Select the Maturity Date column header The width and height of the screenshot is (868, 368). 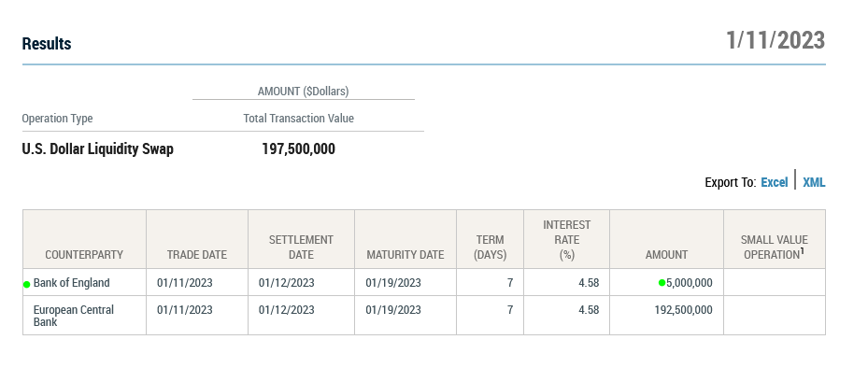point(406,240)
